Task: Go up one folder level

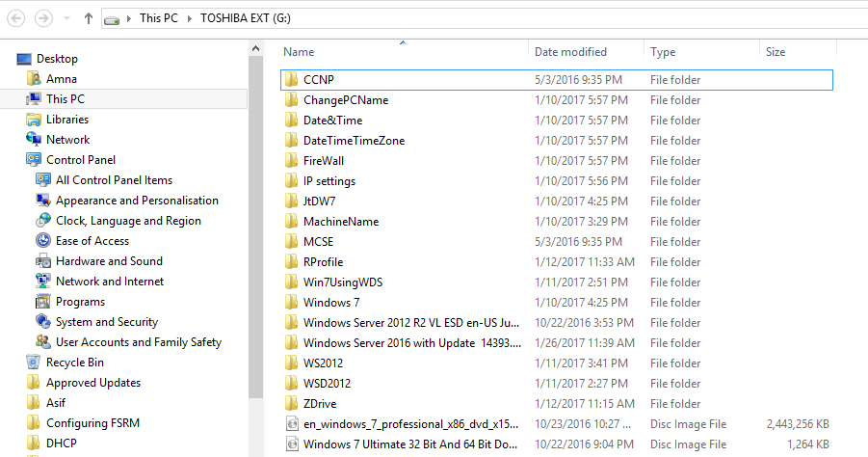Action: pos(88,18)
